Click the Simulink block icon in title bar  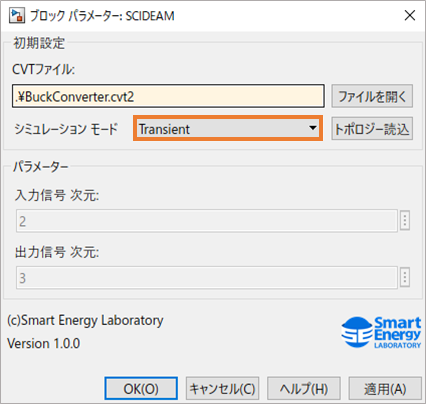point(17,15)
